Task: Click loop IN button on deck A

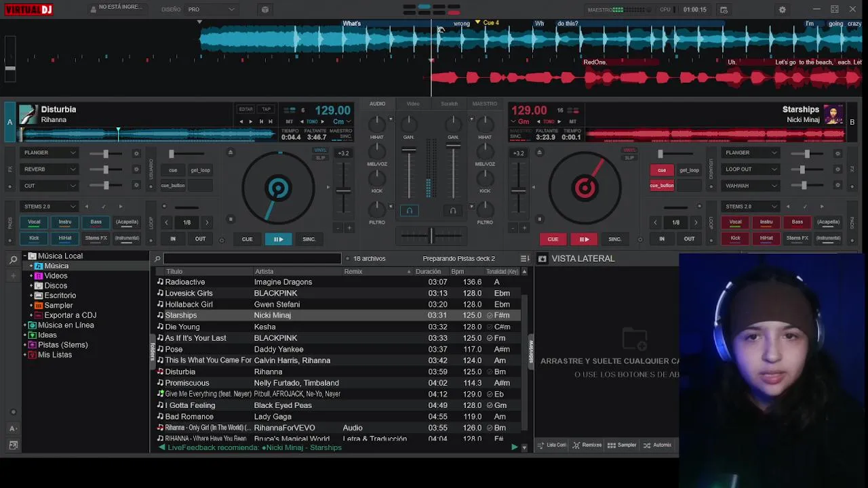Action: tap(173, 239)
